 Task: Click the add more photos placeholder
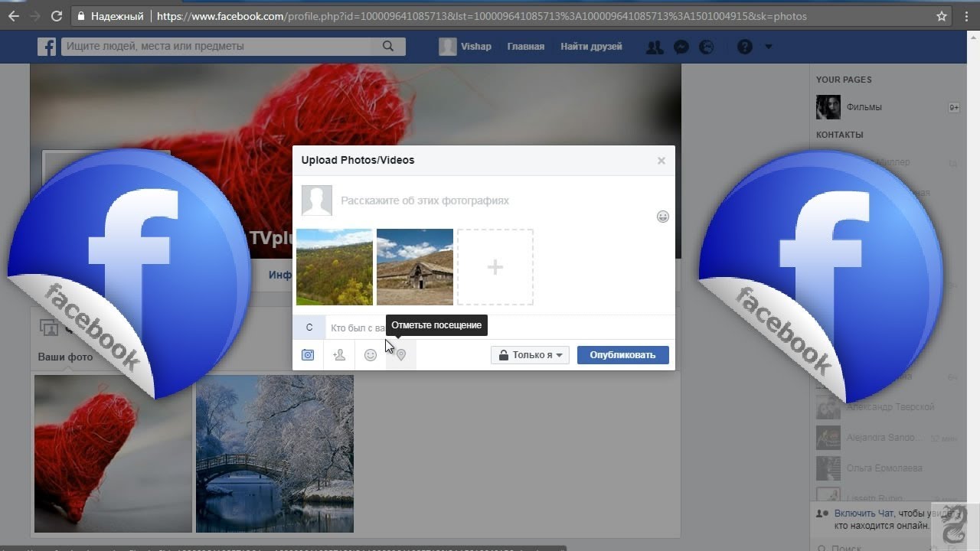click(495, 267)
